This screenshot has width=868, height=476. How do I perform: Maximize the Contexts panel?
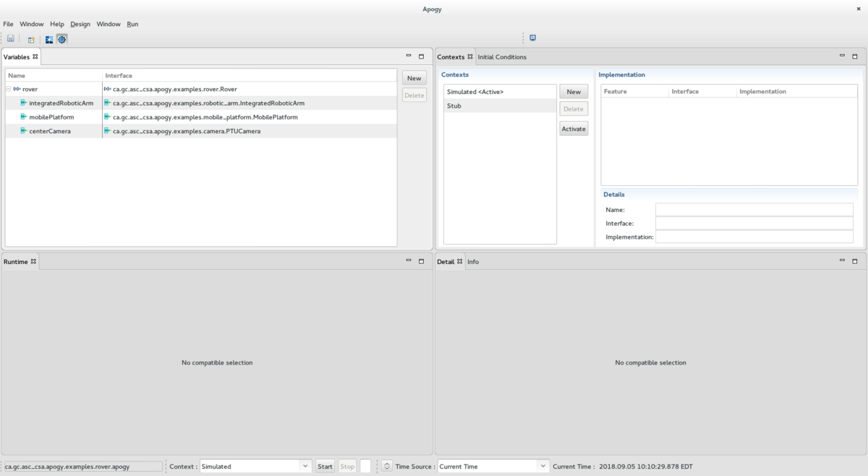click(854, 56)
